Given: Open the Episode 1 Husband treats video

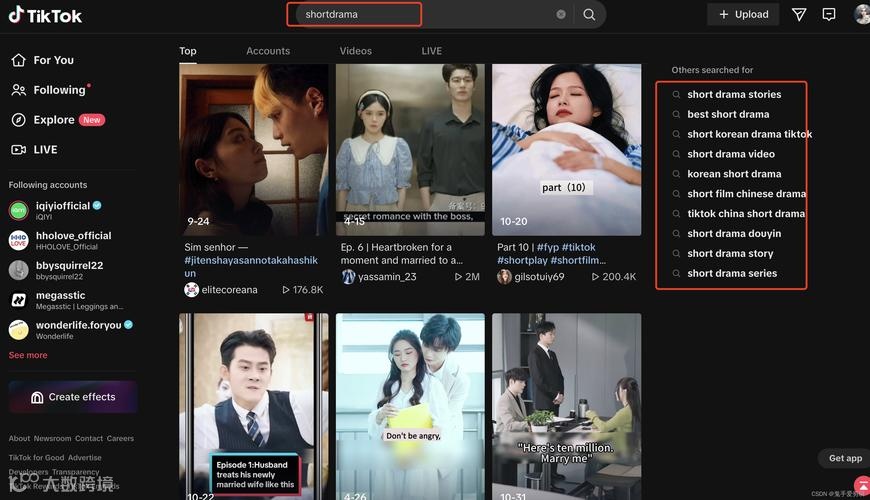Looking at the screenshot, I should tap(254, 406).
